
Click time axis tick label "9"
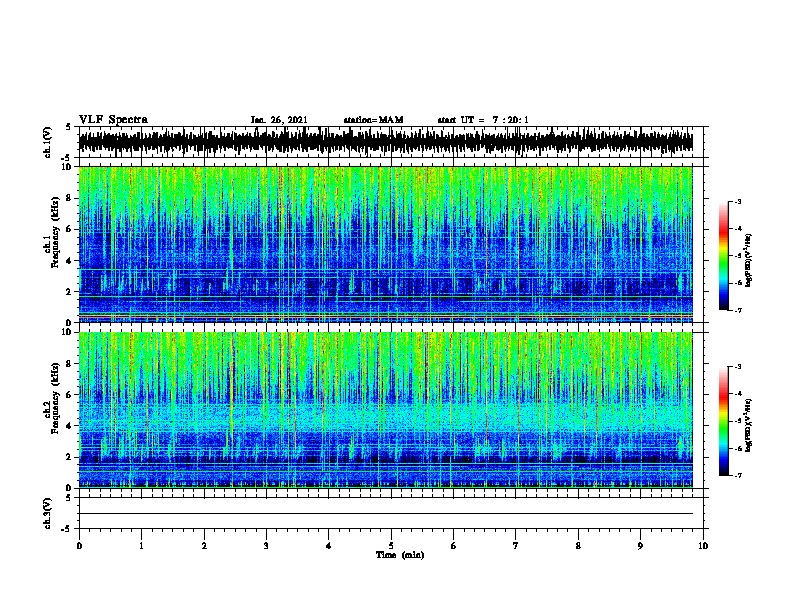pyautogui.click(x=640, y=546)
